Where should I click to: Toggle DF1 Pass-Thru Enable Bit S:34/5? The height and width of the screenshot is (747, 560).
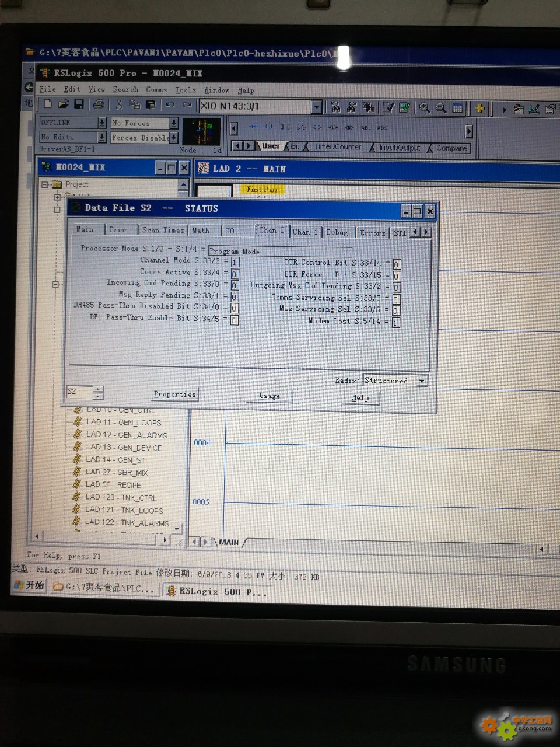[x=235, y=320]
